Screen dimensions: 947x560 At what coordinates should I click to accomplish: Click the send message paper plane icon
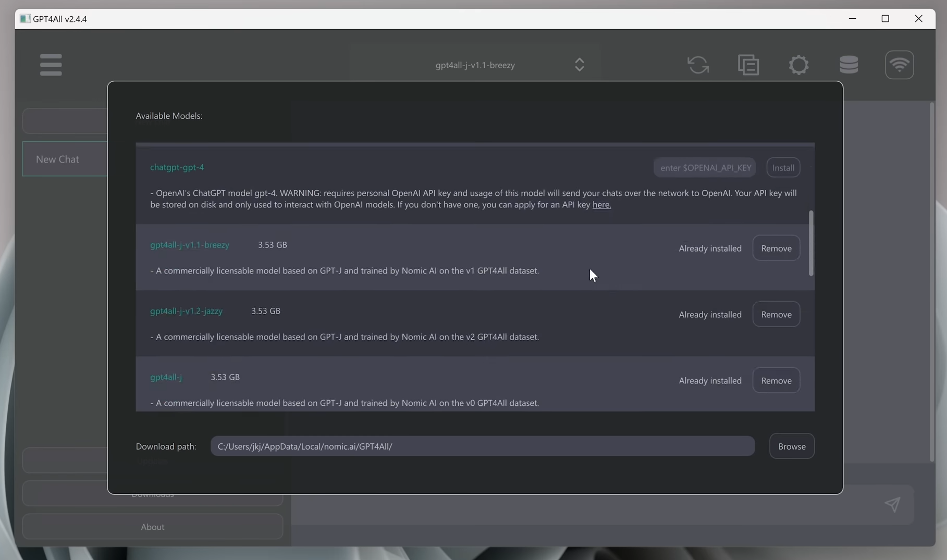892,504
